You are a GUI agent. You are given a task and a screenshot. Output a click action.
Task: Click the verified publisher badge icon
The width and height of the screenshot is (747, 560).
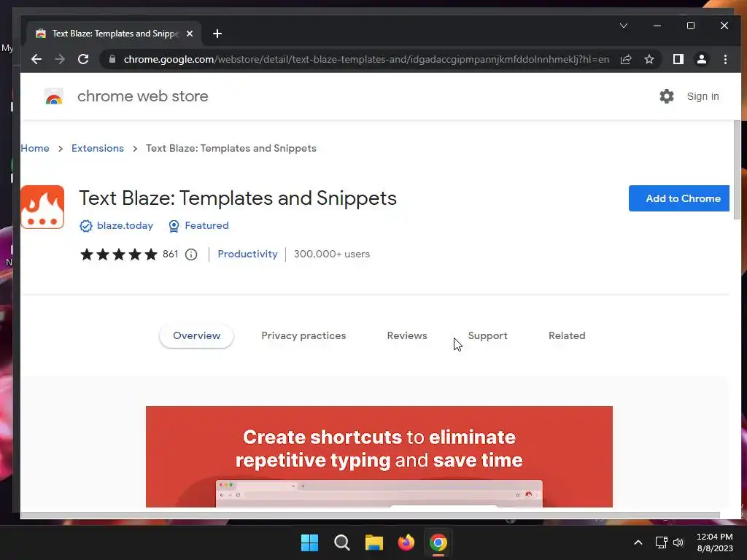point(86,226)
